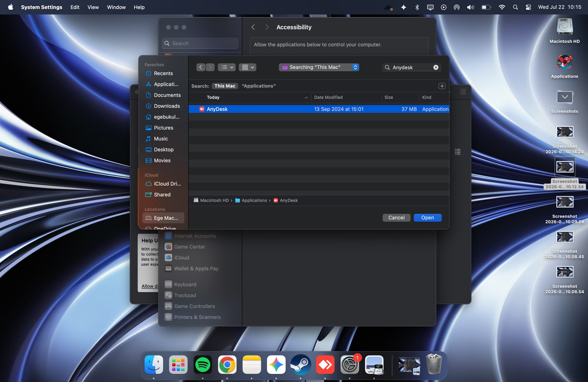Viewport: 588px width, 382px height.
Task: Open System Settings application menu
Action: [42, 7]
